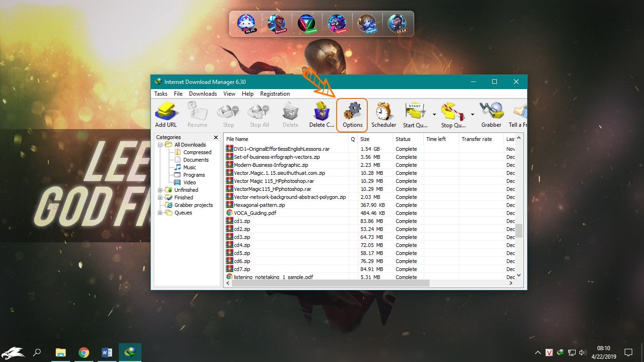Open the Downloads menu

tap(203, 93)
